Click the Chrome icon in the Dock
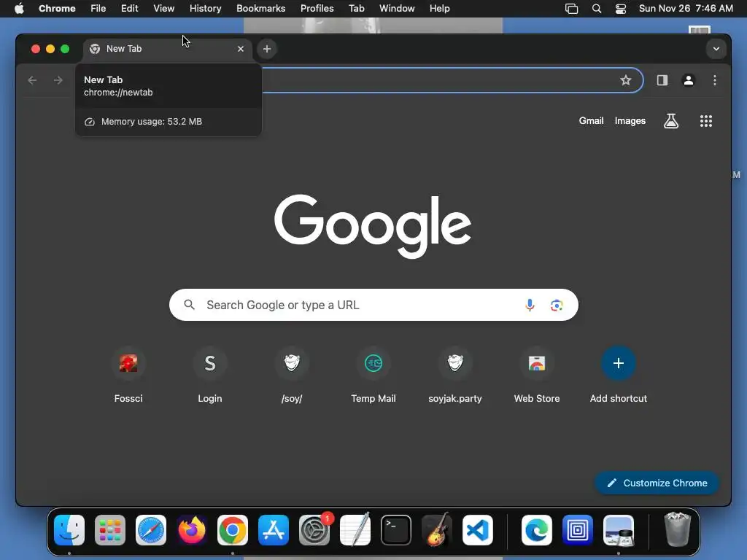747x560 pixels. tap(233, 530)
